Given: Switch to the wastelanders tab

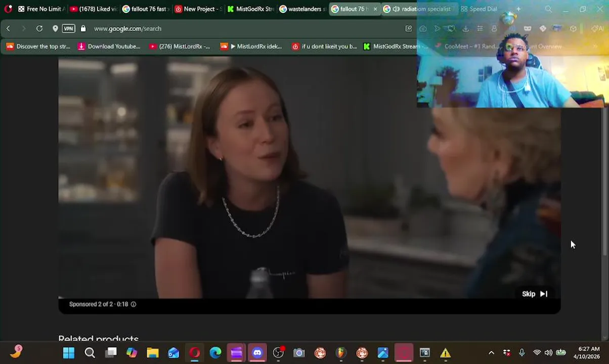Looking at the screenshot, I should [302, 9].
